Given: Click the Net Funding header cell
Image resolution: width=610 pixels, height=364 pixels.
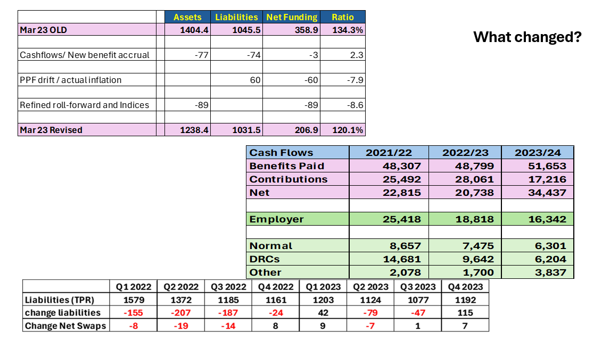Looking at the screenshot, I should coord(292,17).
